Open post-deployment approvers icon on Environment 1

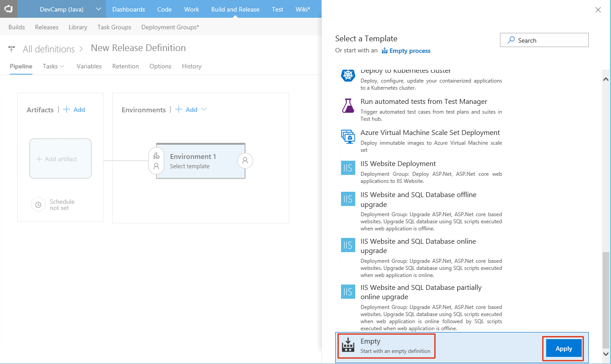pyautogui.click(x=245, y=160)
